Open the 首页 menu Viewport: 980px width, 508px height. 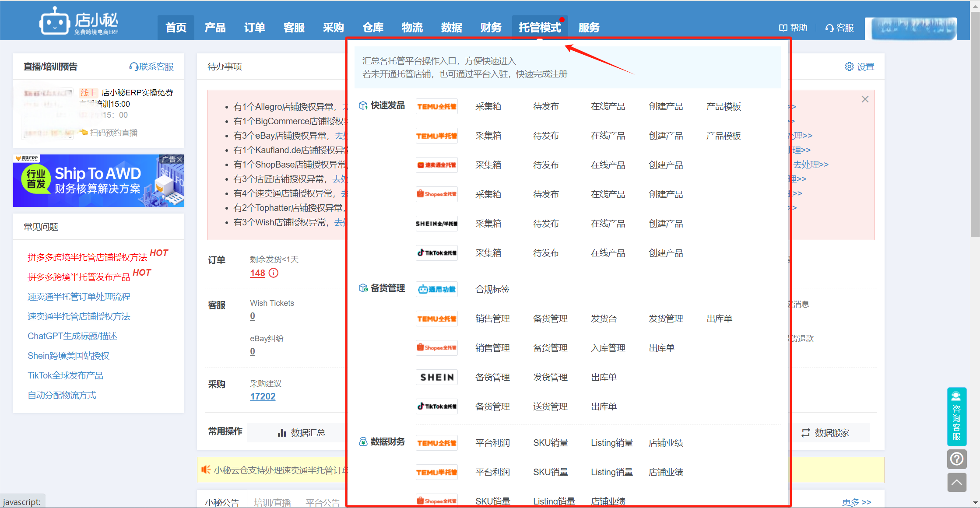176,28
